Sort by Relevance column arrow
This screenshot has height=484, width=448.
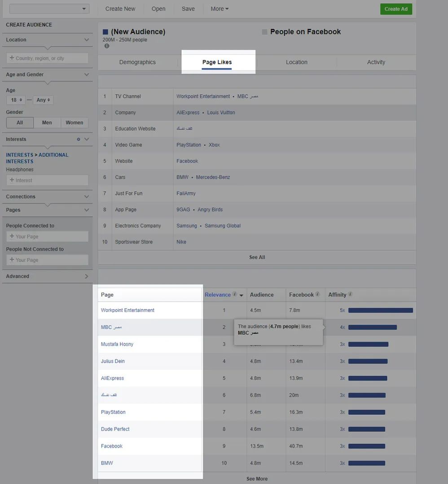coord(241,295)
